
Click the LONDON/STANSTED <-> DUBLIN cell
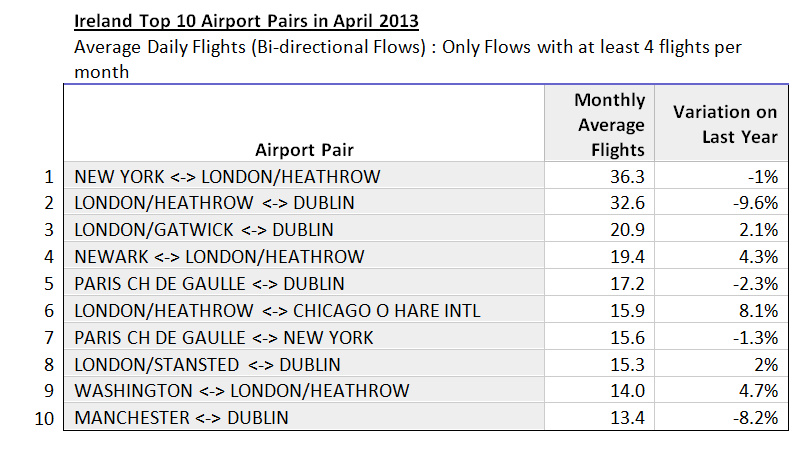point(304,364)
